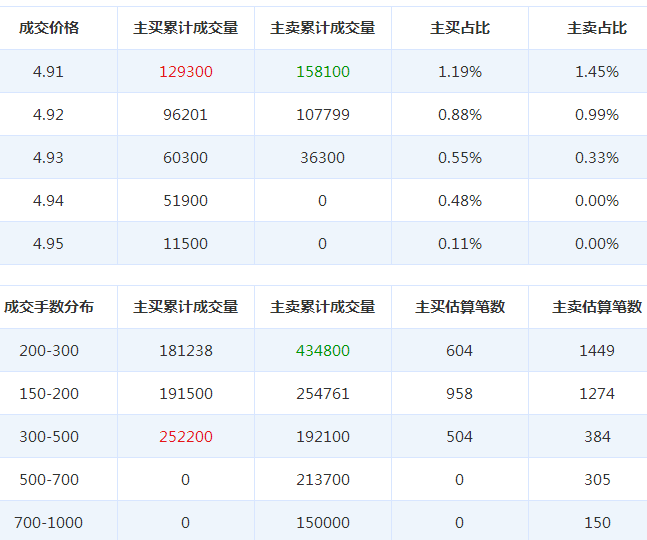Click the 300-500 row label
Image resolution: width=647 pixels, height=540 pixels.
point(49,436)
